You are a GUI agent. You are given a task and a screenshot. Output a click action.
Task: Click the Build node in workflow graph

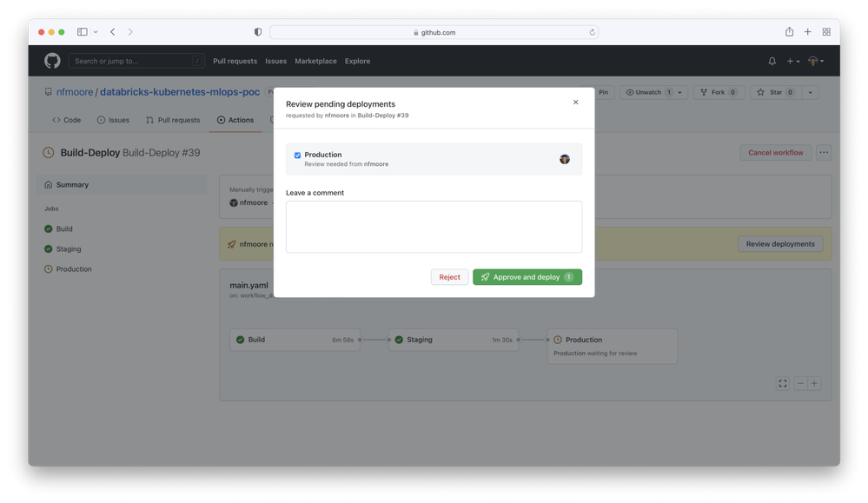click(x=295, y=340)
